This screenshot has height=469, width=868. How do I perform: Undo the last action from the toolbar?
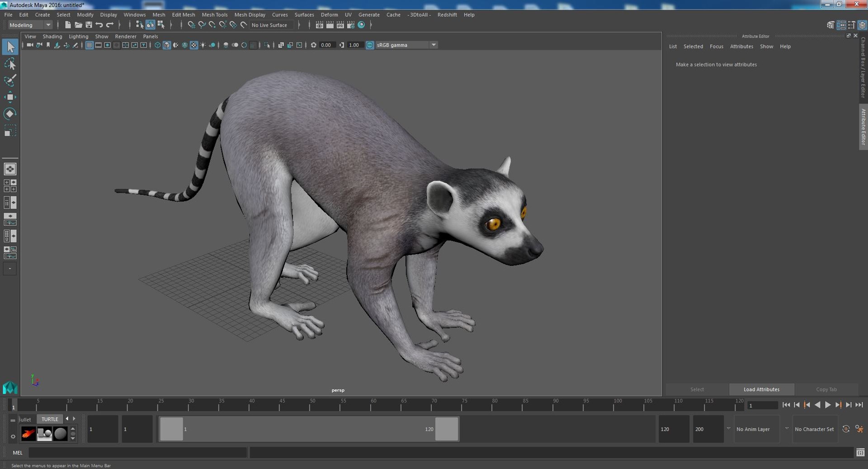(x=99, y=25)
